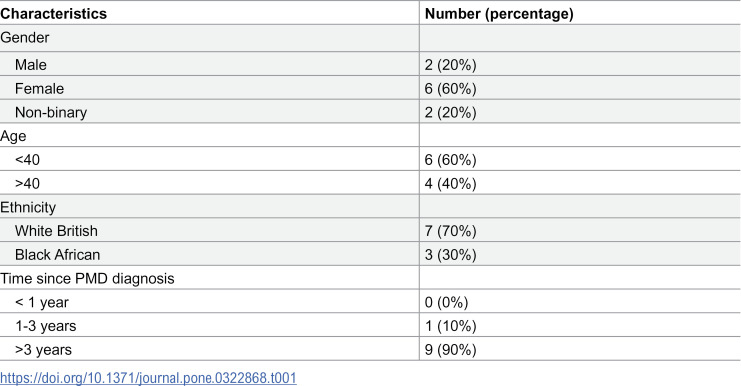Screen dimensions: 741x386
Task: Click the >3 years row label
Action: tap(43, 350)
